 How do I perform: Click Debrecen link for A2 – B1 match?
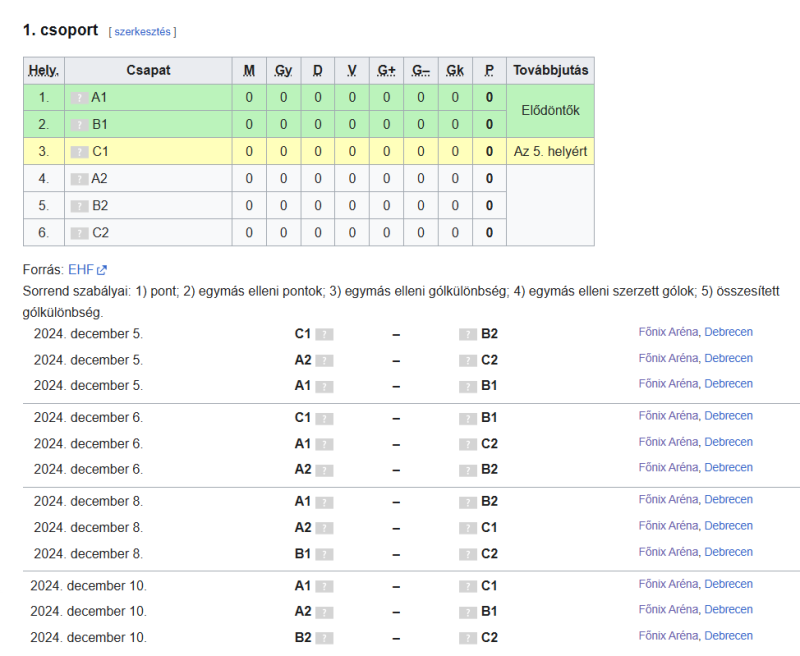(729, 609)
